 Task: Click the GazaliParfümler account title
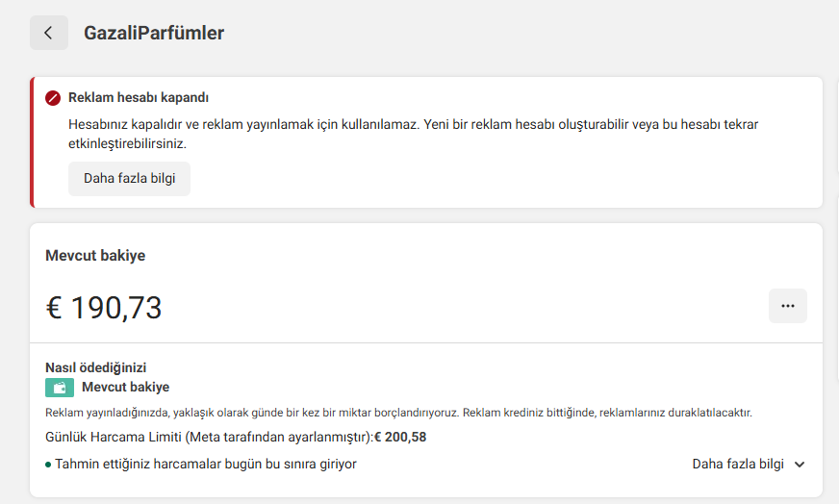[x=154, y=33]
